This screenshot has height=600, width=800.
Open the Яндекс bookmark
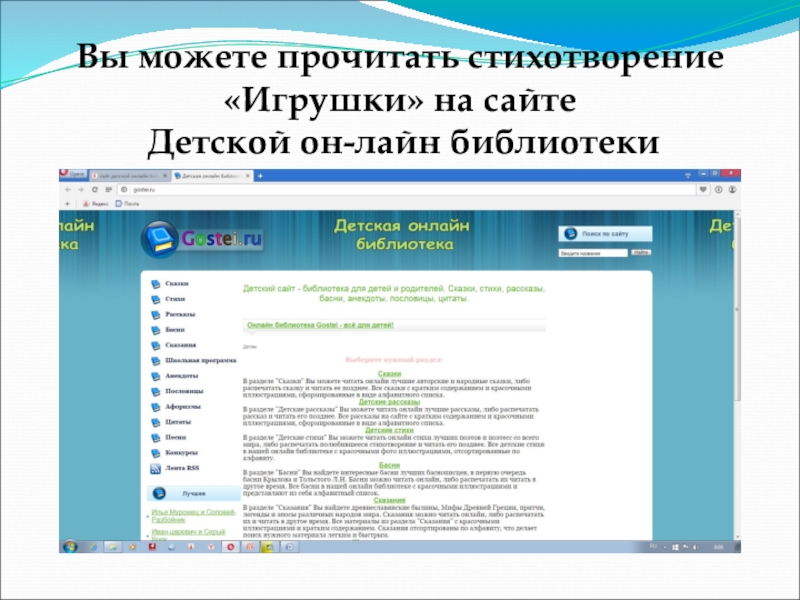(x=96, y=204)
